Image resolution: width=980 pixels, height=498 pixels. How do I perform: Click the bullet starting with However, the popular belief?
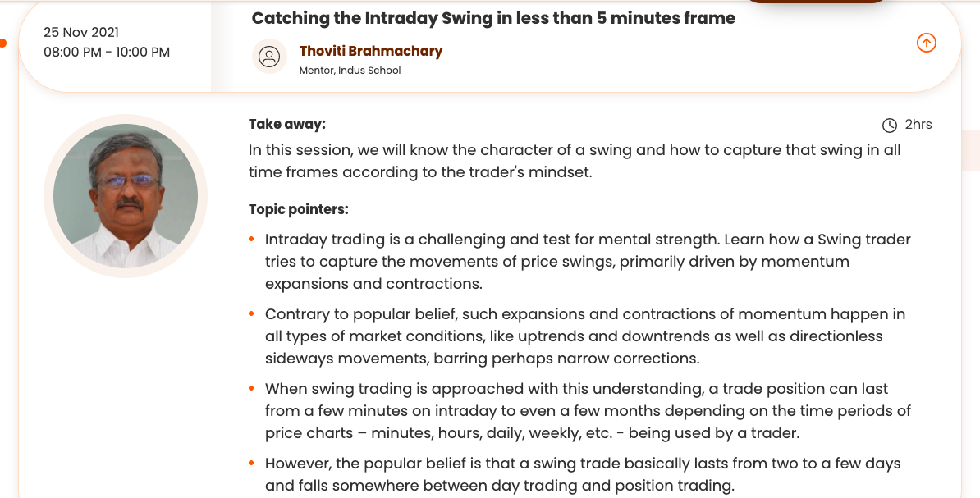pos(582,474)
